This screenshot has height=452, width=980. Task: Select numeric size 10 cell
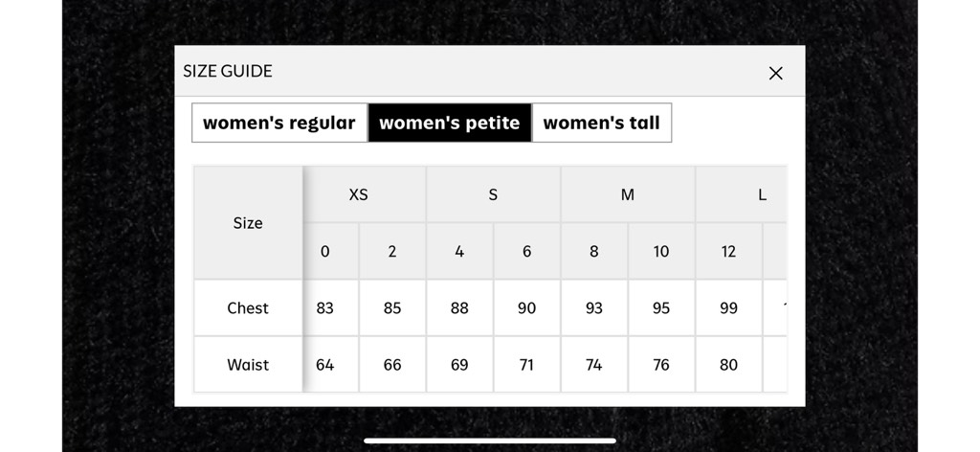(661, 252)
